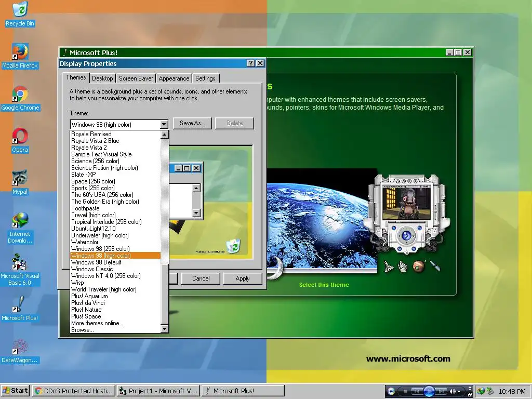Select the Google Chrome desktop shortcut

[x=20, y=98]
